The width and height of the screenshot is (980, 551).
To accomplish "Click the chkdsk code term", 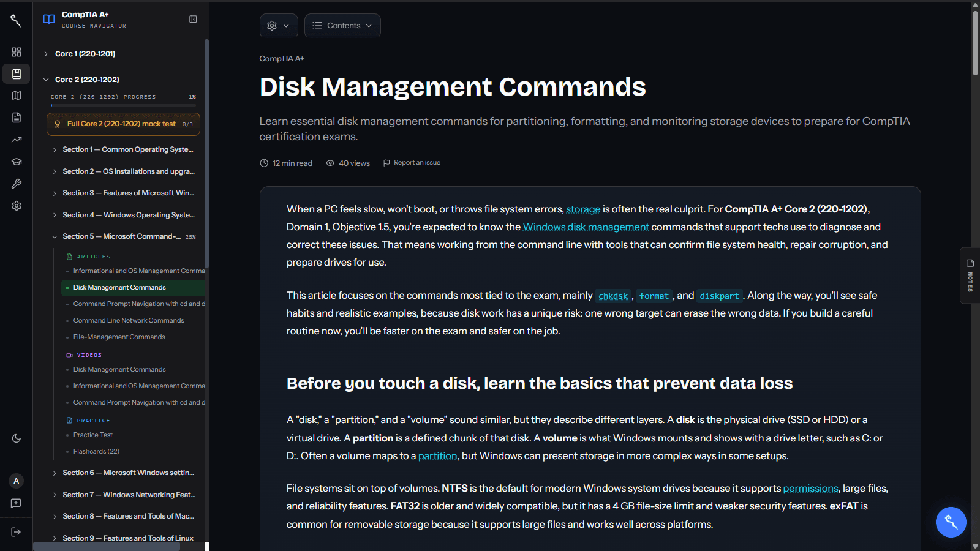I will 613,296.
